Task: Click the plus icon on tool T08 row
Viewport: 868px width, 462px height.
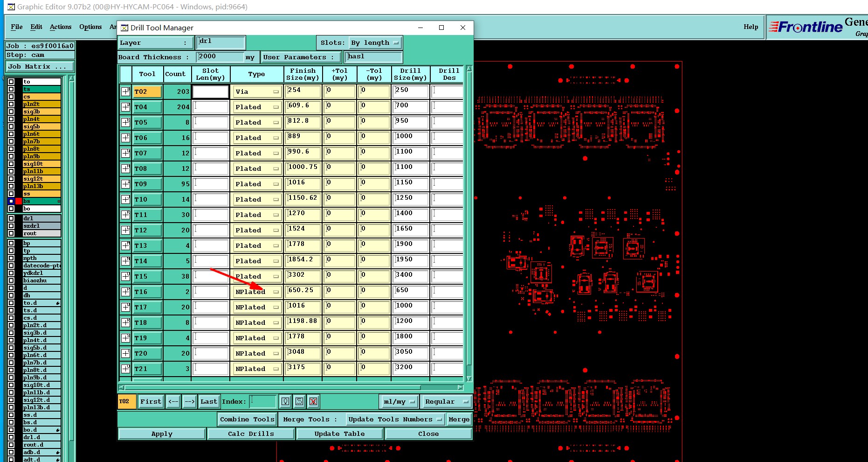Action: [x=126, y=168]
